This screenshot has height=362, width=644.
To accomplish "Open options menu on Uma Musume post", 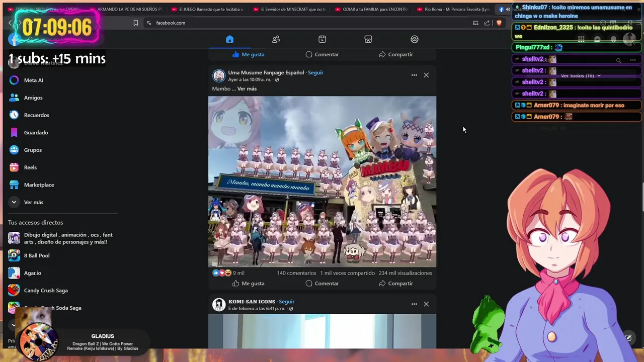I will [414, 75].
